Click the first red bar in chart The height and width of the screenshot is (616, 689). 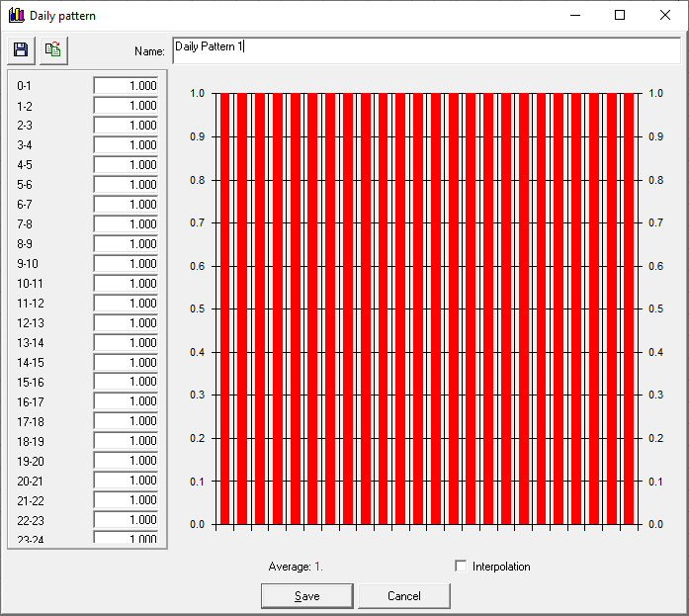[225, 308]
